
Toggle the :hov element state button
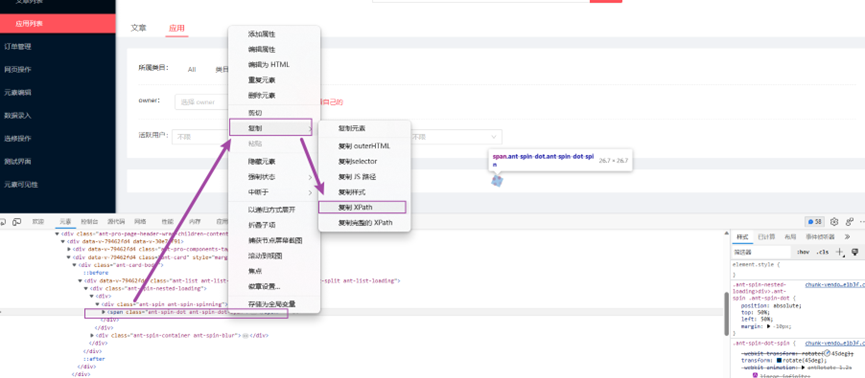tap(803, 252)
